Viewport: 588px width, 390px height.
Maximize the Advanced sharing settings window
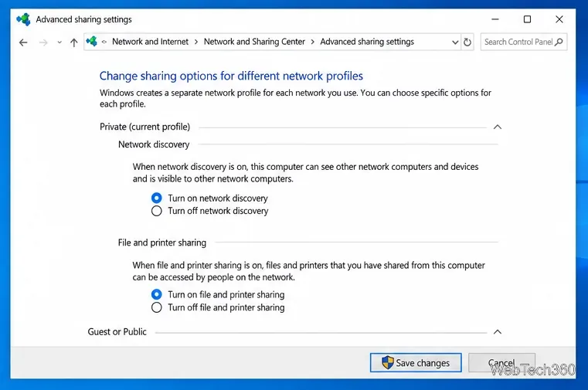527,19
